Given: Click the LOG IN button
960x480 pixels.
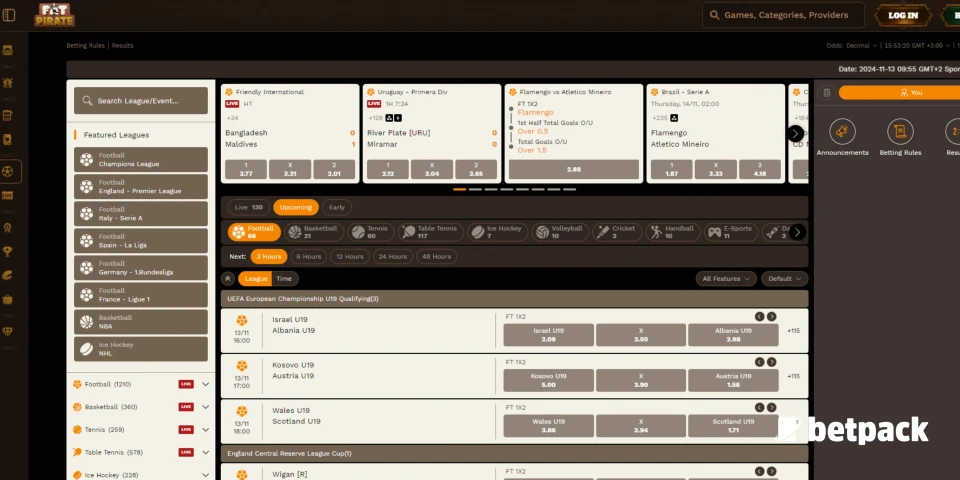Looking at the screenshot, I should (903, 15).
